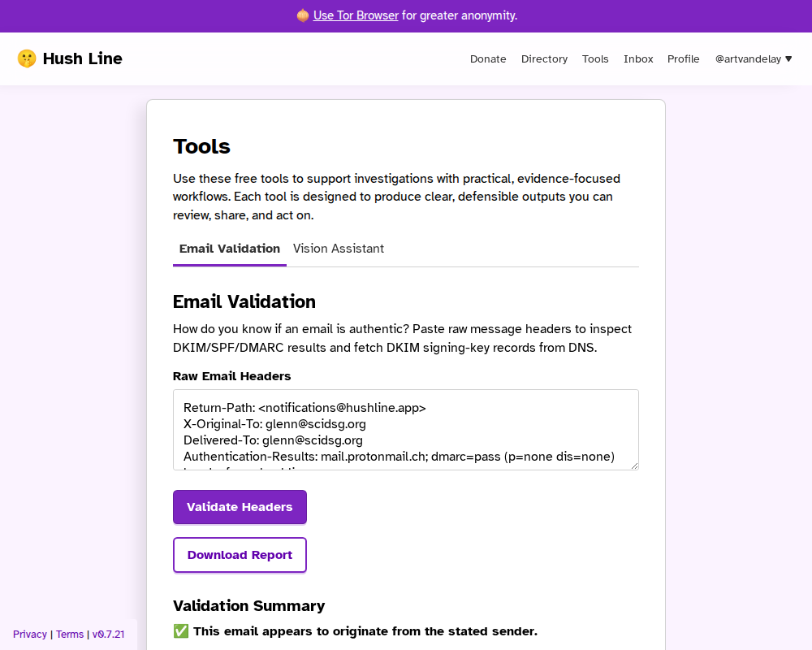Click the Download Report button
This screenshot has width=812, height=650.
(240, 555)
